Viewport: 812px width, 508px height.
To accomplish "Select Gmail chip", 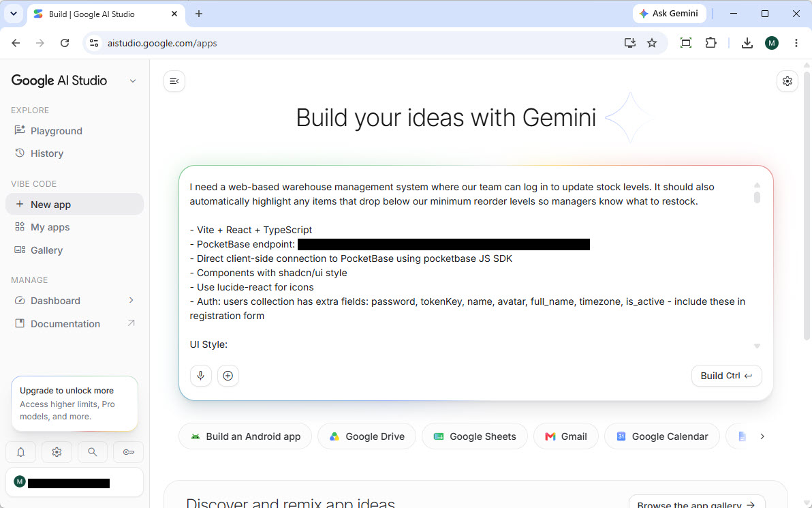I will coord(565,436).
